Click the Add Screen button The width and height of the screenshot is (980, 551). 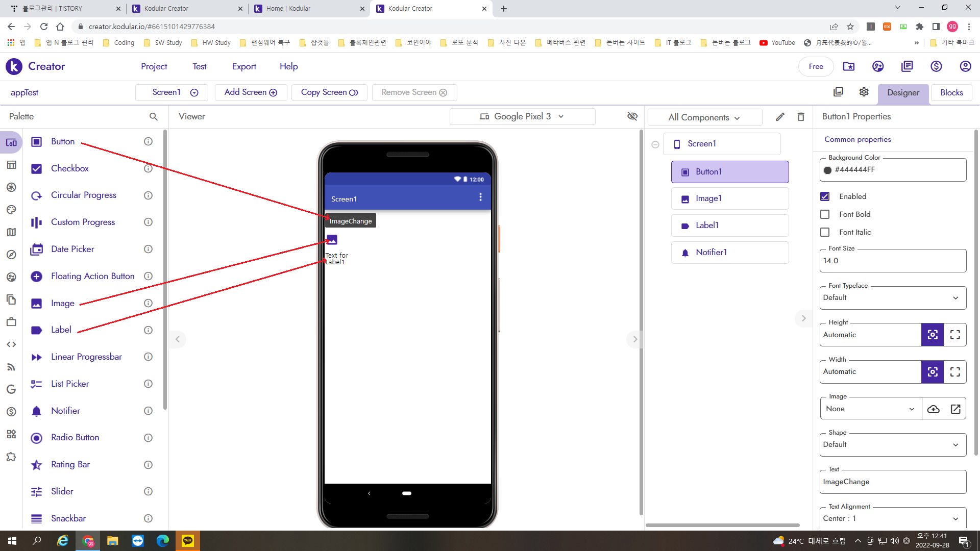point(251,92)
